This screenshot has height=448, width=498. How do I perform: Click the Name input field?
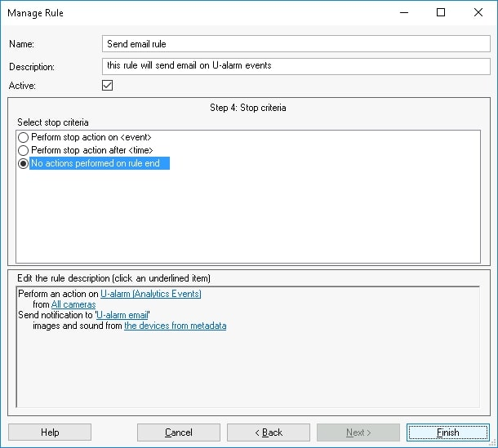(296, 44)
